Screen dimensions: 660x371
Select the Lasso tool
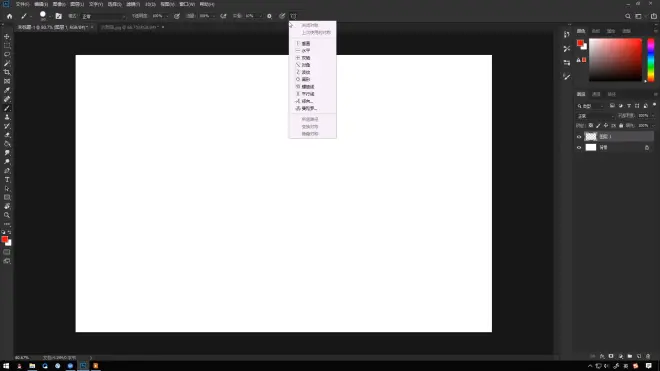pos(7,54)
